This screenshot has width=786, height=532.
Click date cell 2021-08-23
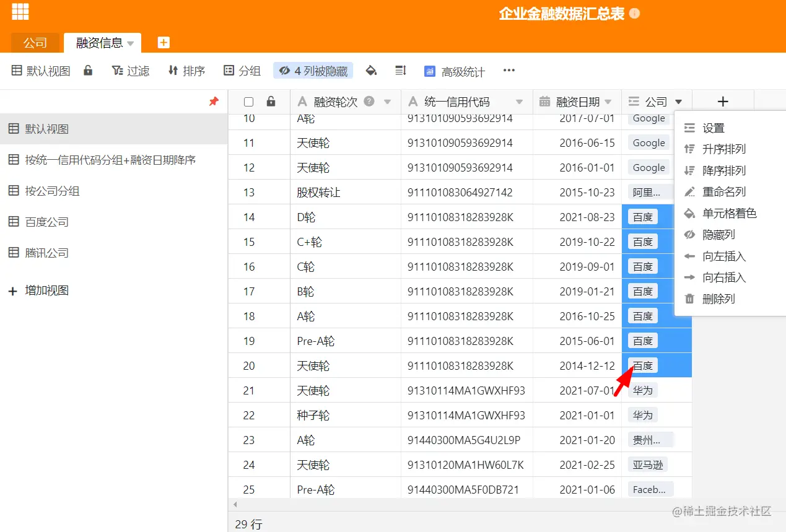(577, 217)
